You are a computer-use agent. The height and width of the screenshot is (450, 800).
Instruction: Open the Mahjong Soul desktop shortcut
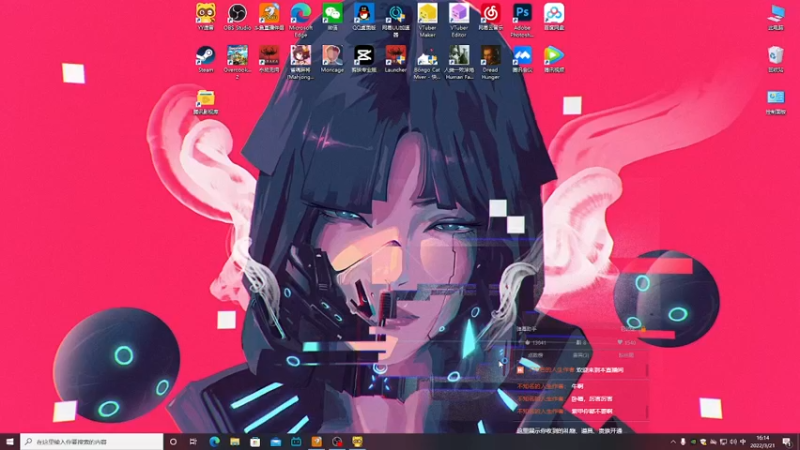click(x=301, y=62)
